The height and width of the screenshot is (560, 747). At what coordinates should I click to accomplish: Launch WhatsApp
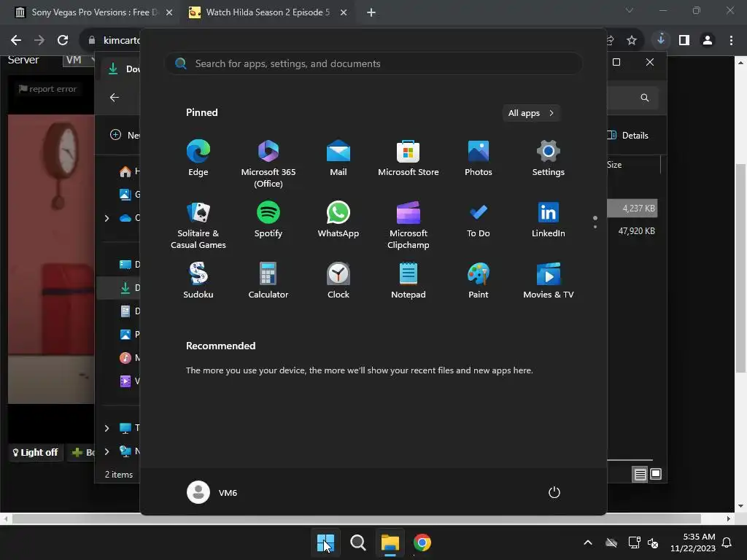click(x=338, y=219)
